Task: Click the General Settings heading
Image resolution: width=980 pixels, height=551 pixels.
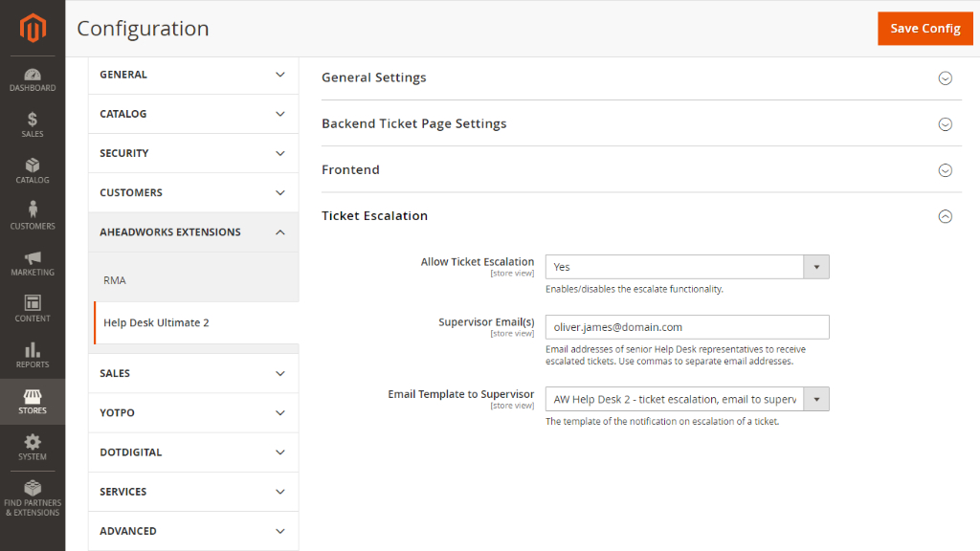Action: [374, 77]
